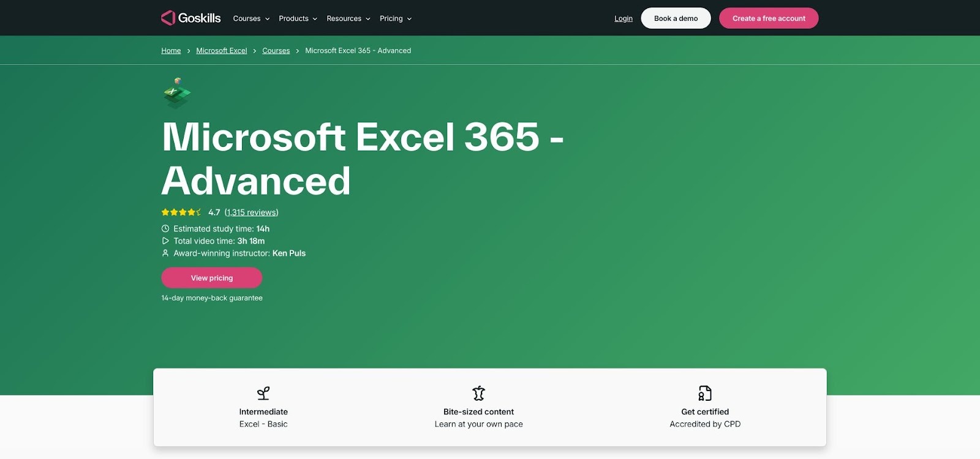Click the 4.7 rating value
Viewport: 980px width, 459px height.
[x=214, y=212]
